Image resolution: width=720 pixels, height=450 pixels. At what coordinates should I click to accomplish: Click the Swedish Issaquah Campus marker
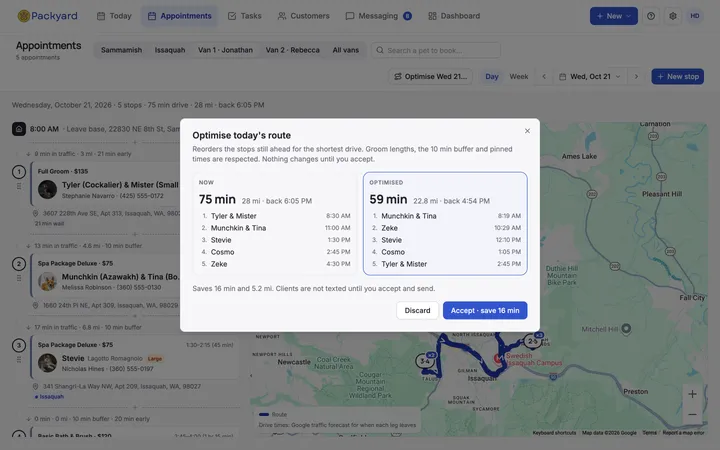(498, 359)
